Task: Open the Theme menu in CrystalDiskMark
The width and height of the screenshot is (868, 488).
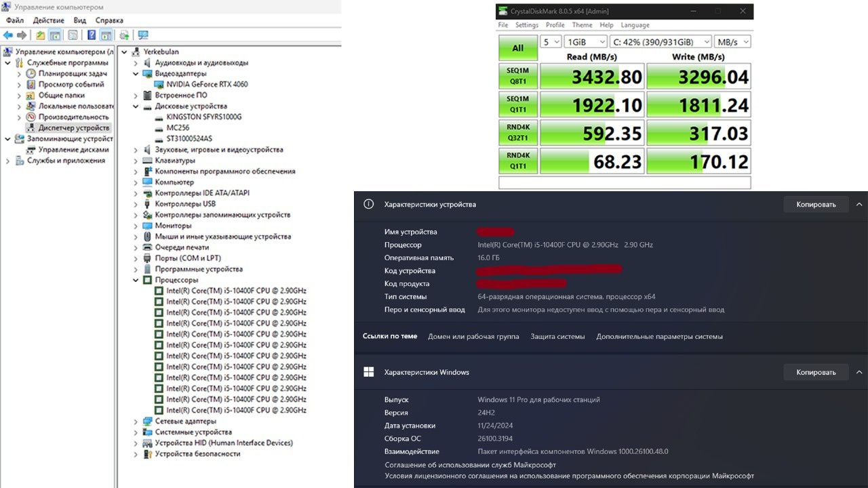Action: click(x=582, y=25)
